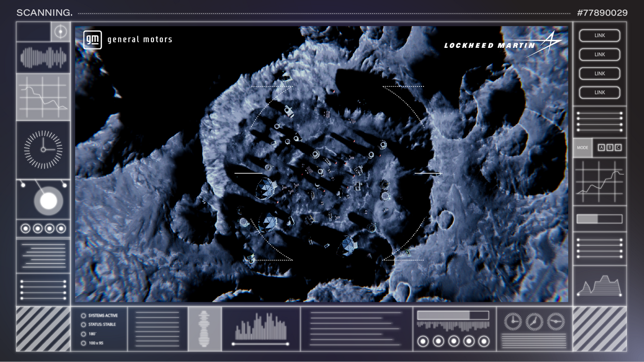Switch to MODE C
This screenshot has height=362, width=644.
[x=618, y=147]
